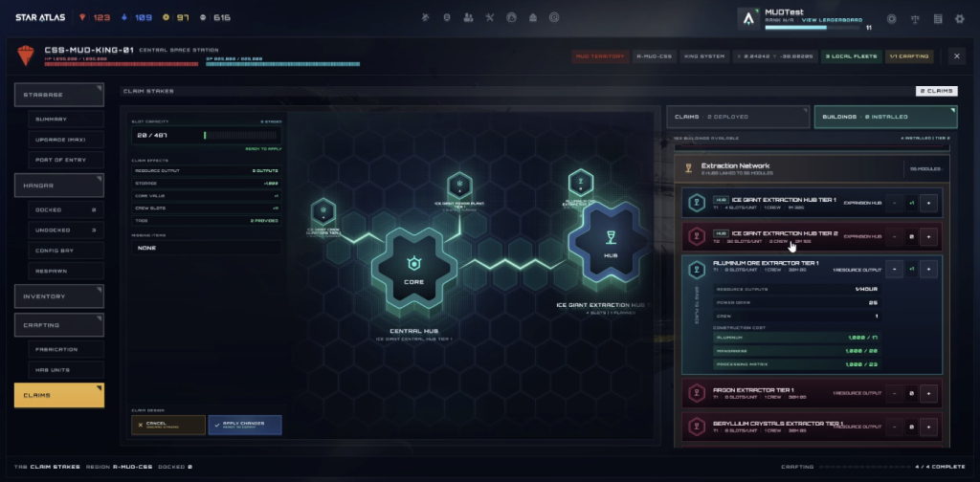Select the blue HUB hexagon on map
980x482 pixels.
click(x=610, y=242)
